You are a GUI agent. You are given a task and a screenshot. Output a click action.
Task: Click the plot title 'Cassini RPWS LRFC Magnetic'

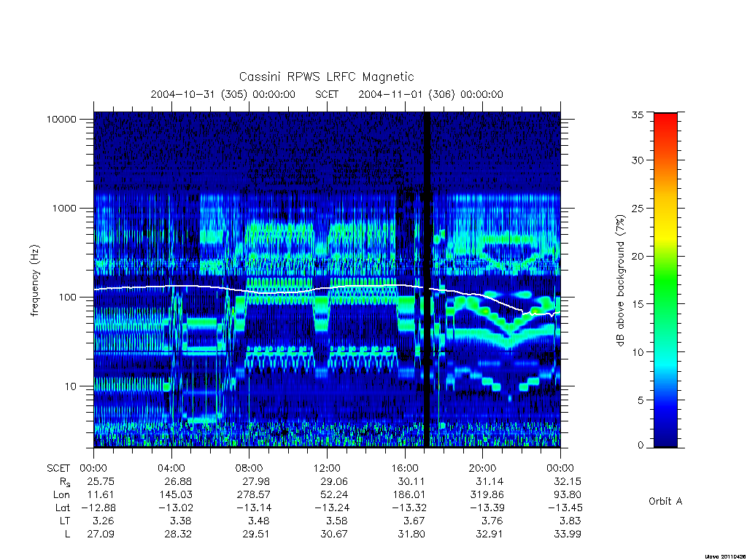pos(326,77)
